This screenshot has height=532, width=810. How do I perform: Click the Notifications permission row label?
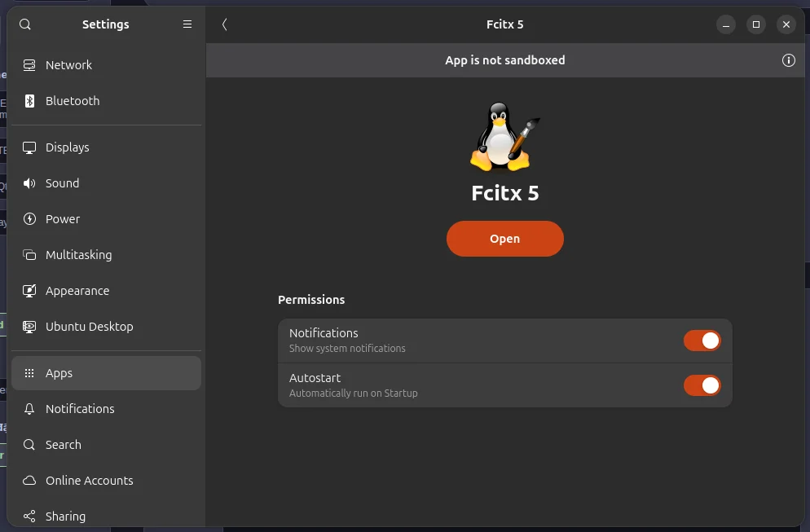pyautogui.click(x=324, y=333)
